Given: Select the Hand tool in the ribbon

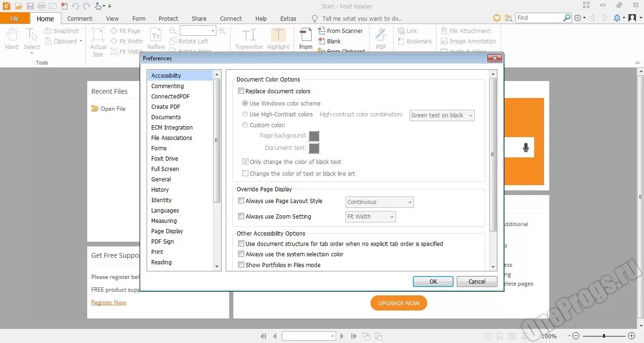Looking at the screenshot, I should click(x=12, y=39).
